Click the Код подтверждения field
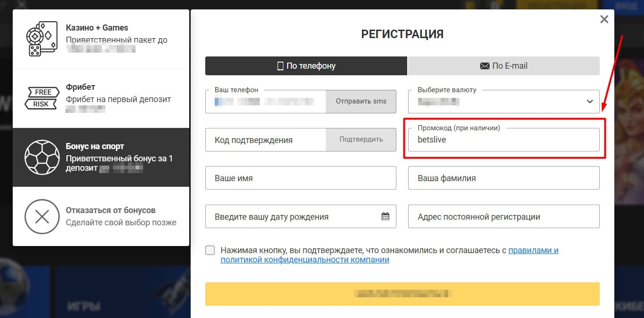 tap(266, 140)
